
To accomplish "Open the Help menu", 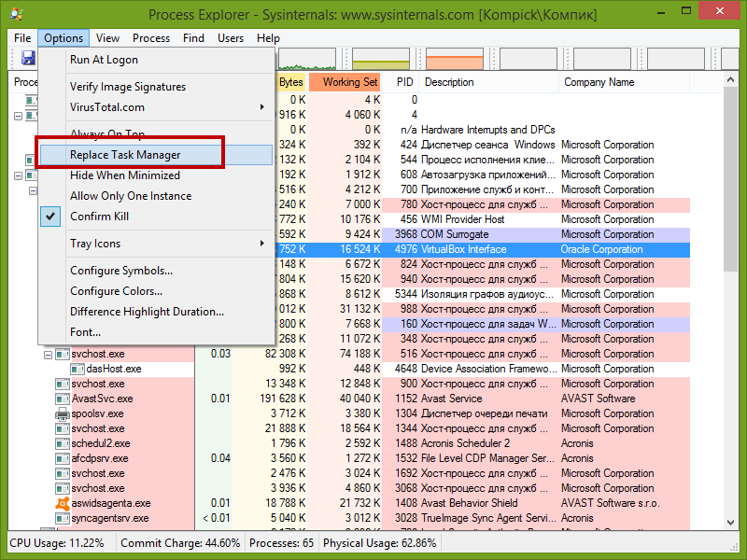I will (x=268, y=38).
